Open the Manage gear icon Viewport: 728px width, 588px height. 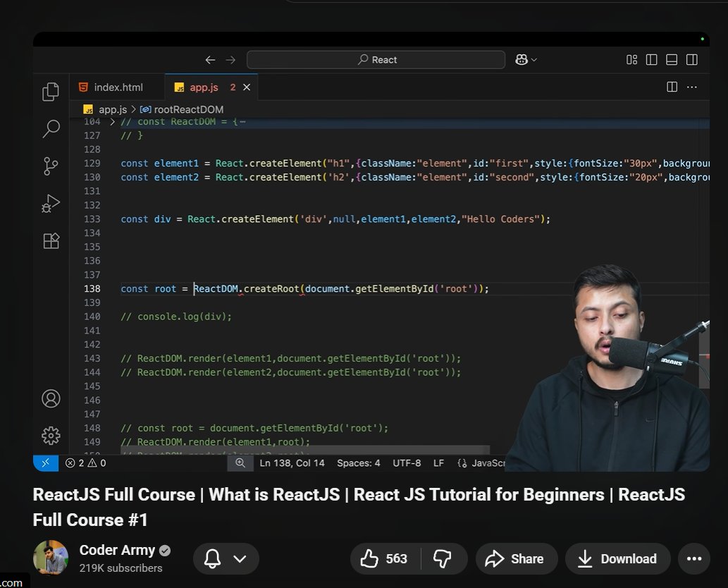(x=51, y=436)
